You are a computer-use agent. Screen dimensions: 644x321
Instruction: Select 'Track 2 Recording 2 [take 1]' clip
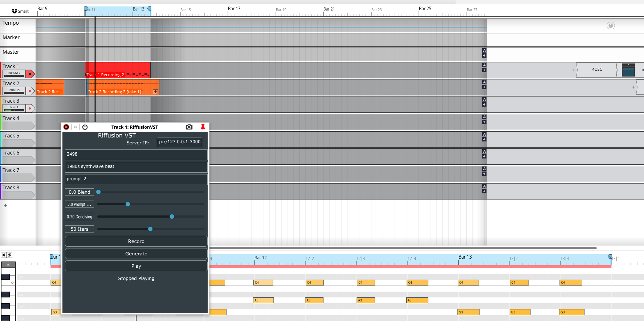tap(123, 87)
